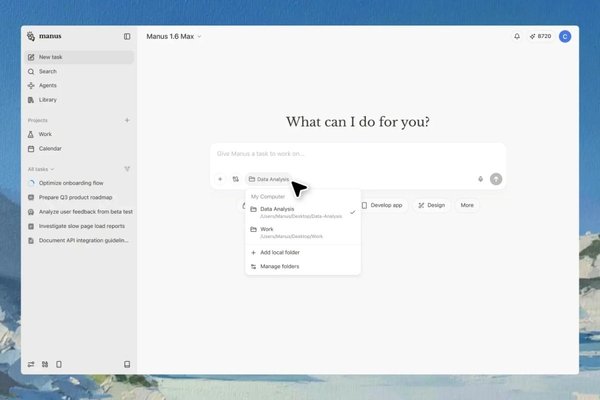Click the More suggestions chip
The image size is (600, 400).
(x=467, y=206)
